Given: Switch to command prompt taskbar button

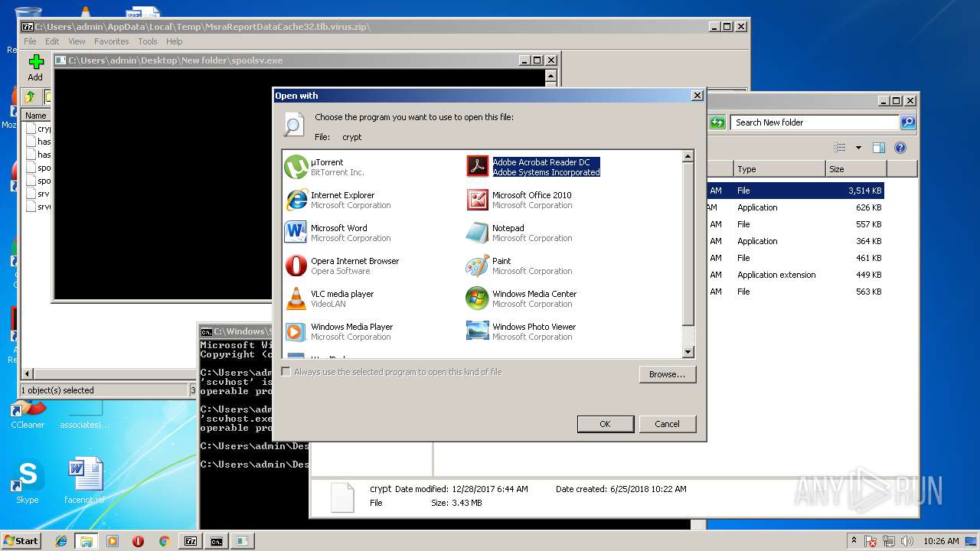Looking at the screenshot, I should coord(217,541).
